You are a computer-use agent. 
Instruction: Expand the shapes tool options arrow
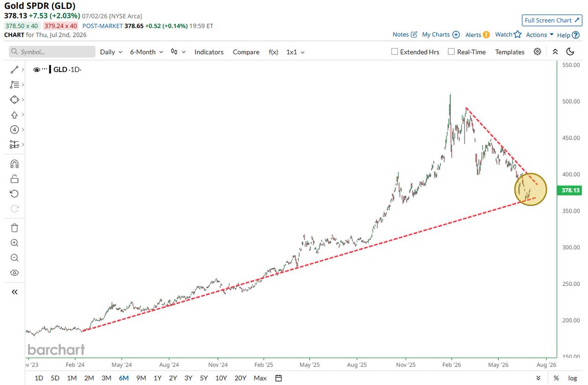click(x=23, y=99)
